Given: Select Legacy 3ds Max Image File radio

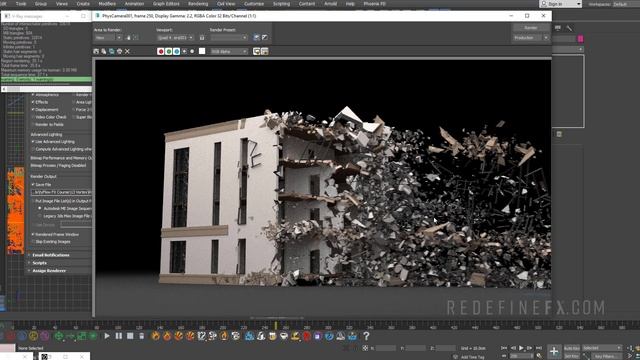Looking at the screenshot, I should point(40,216).
